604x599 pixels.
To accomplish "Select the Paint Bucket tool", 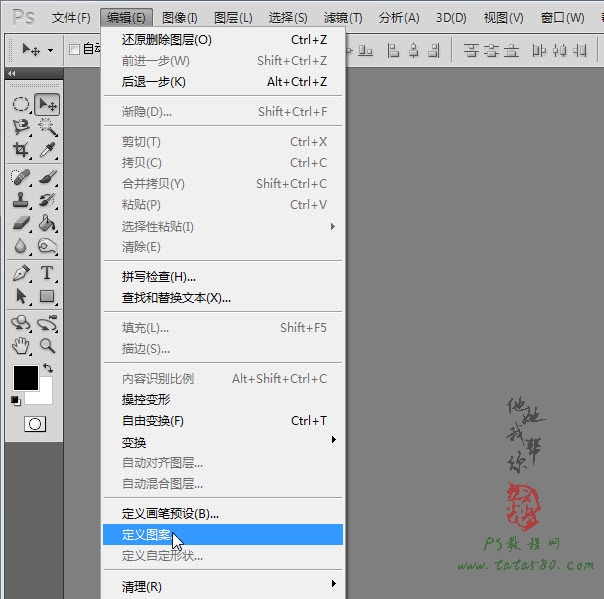I will click(x=47, y=223).
